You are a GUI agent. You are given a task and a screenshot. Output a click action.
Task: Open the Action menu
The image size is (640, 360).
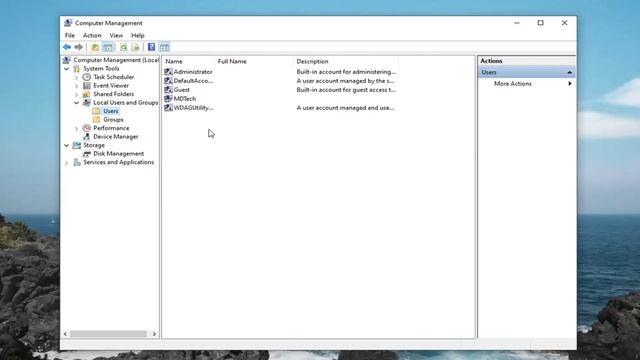(x=92, y=36)
